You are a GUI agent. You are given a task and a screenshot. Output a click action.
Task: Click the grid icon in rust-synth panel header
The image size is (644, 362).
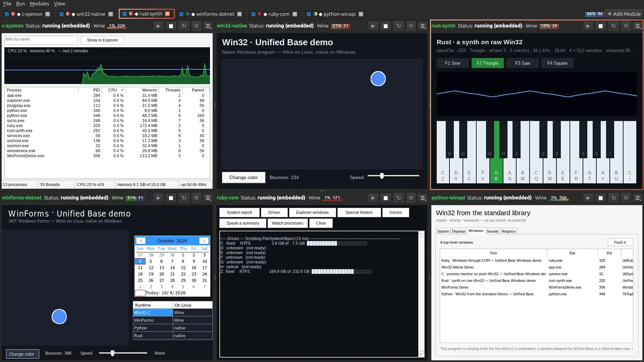tap(626, 26)
